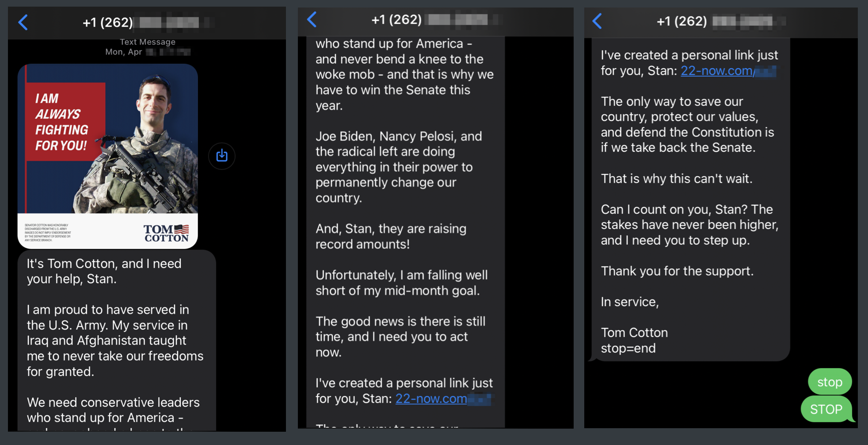Tap the back arrow in the middle screenshot
868x445 pixels.
pyautogui.click(x=312, y=19)
